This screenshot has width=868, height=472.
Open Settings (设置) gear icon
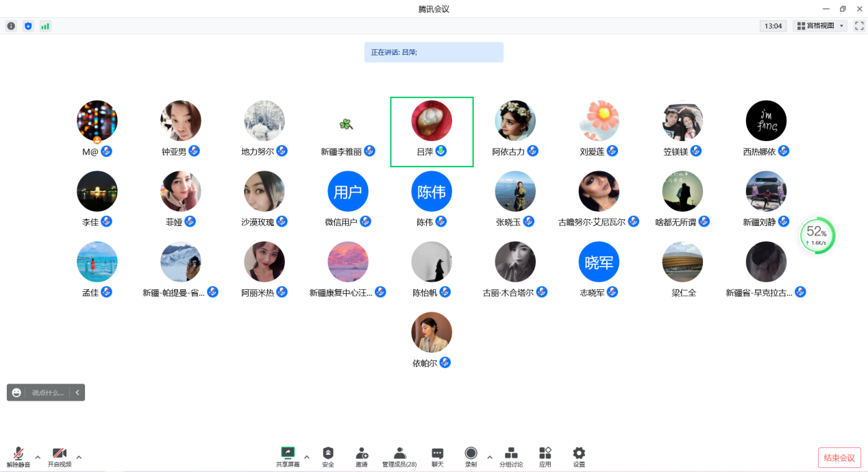pyautogui.click(x=579, y=454)
